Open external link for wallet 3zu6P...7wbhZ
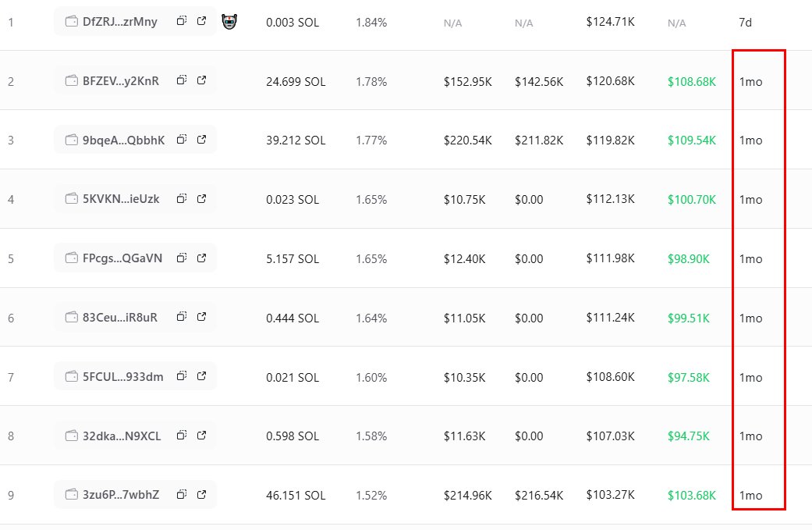This screenshot has width=812, height=530. [201, 496]
